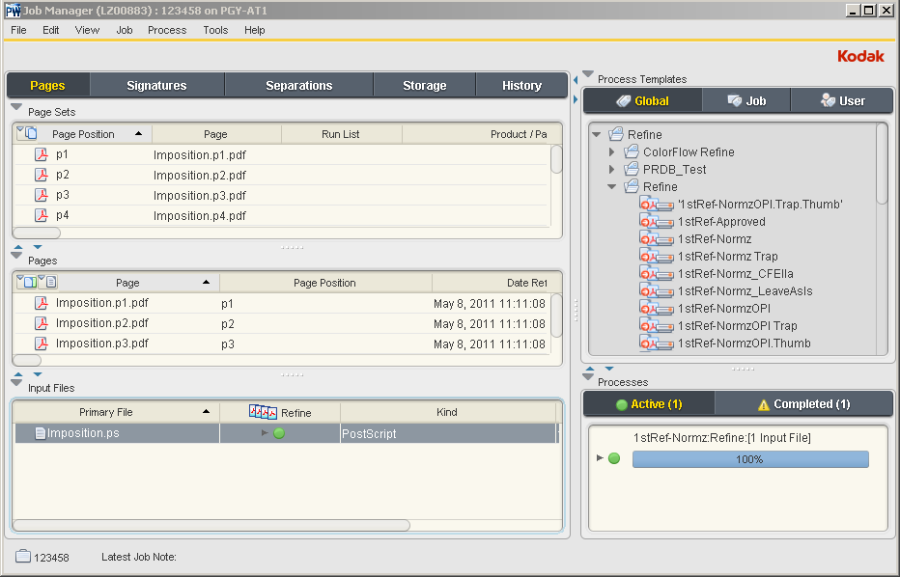Collapse the Input Files section
This screenshot has height=577, width=900.
(17, 383)
